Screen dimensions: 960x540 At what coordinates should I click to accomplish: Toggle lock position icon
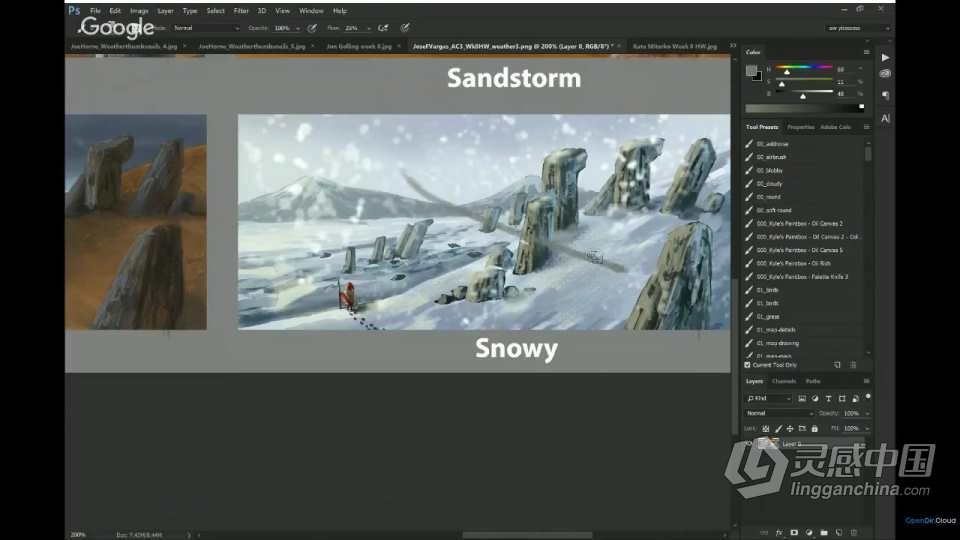click(x=790, y=429)
